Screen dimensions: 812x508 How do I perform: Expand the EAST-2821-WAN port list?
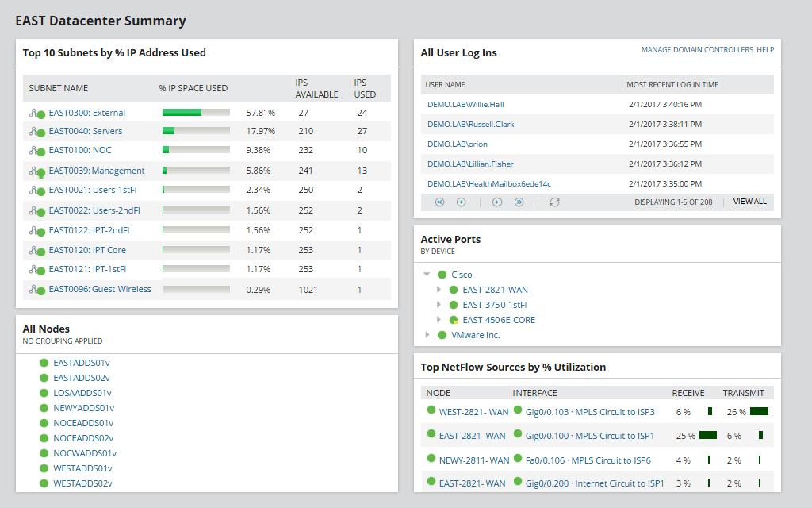coord(439,290)
